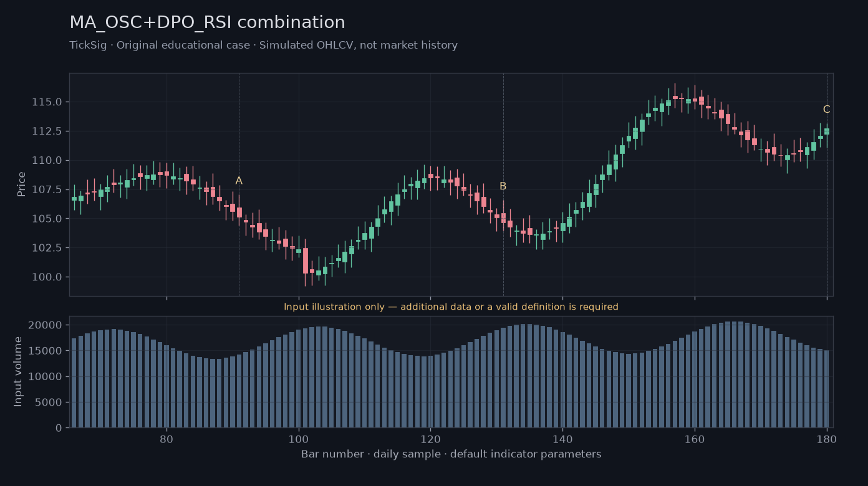Viewport: 868px width, 486px height.
Task: Click the 0 volume axis label
Action: (x=59, y=428)
